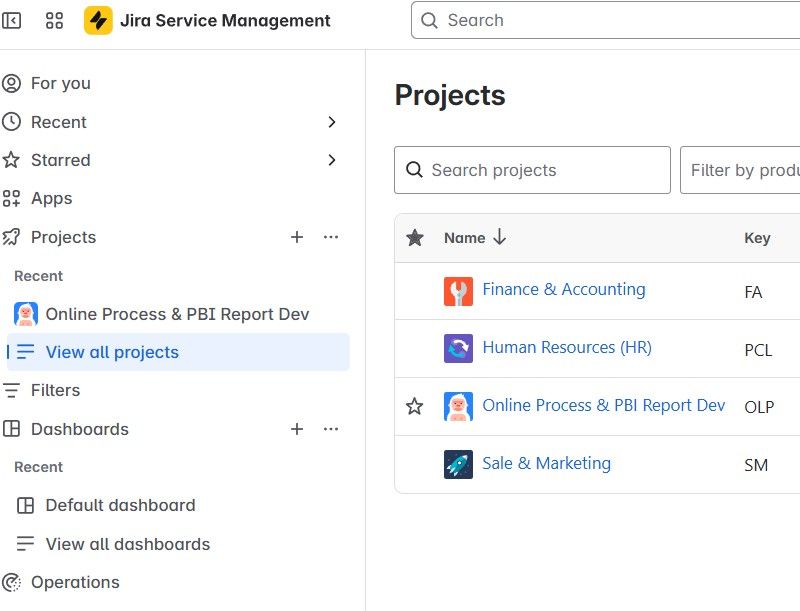Click the For you person icon
This screenshot has width=800, height=611.
[11, 83]
